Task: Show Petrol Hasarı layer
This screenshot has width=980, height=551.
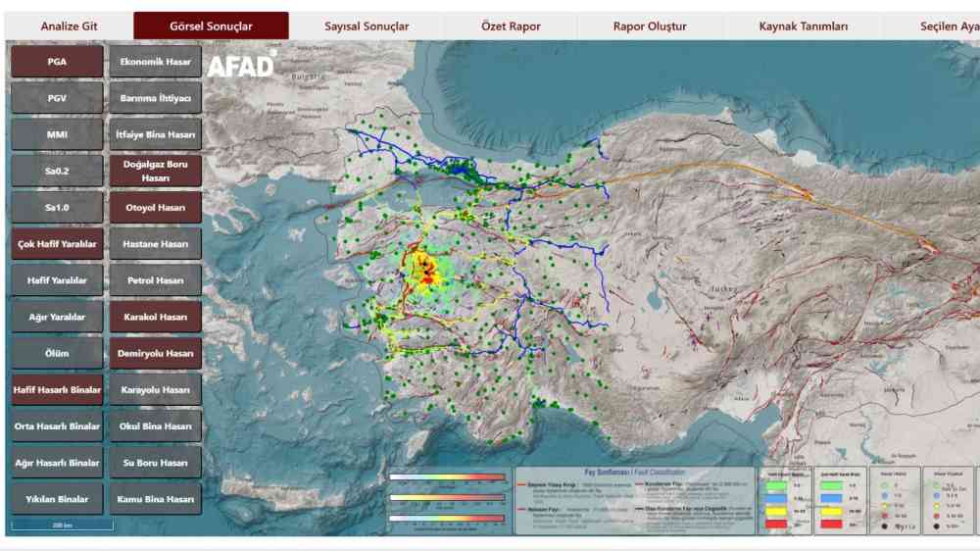Action: [x=156, y=280]
